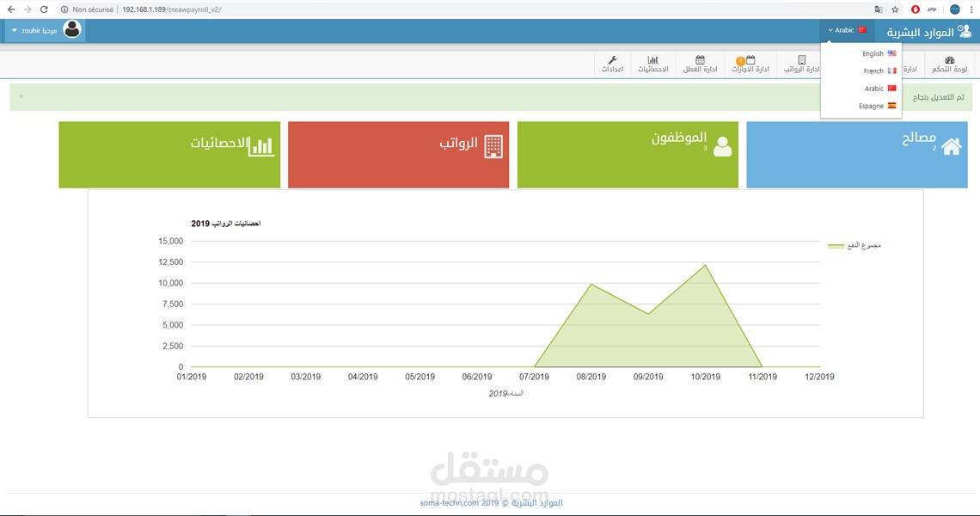Bookmark the page with star icon

[x=895, y=9]
